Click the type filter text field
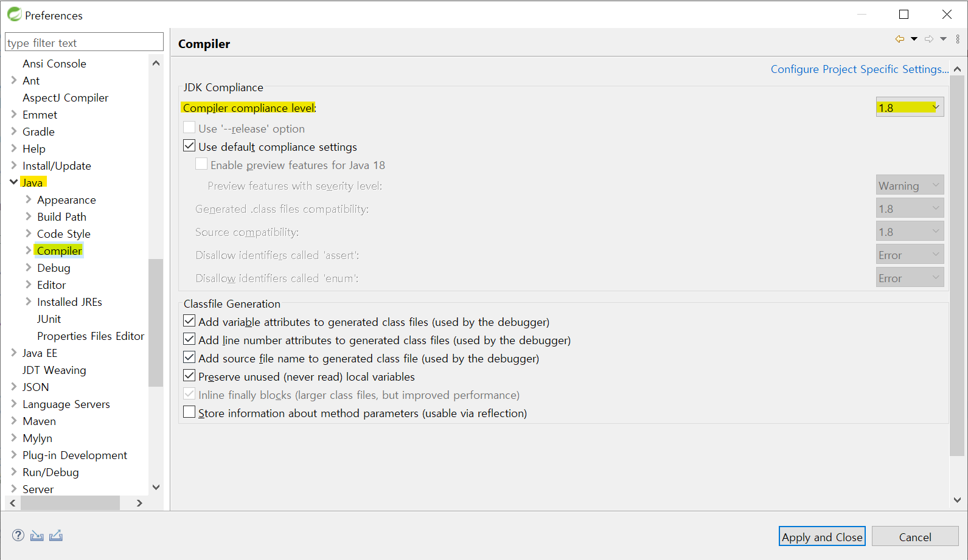Image resolution: width=968 pixels, height=560 pixels. click(x=85, y=43)
